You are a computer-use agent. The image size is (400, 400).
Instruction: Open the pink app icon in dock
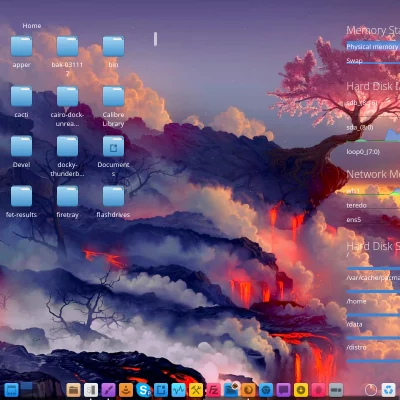[x=318, y=390]
